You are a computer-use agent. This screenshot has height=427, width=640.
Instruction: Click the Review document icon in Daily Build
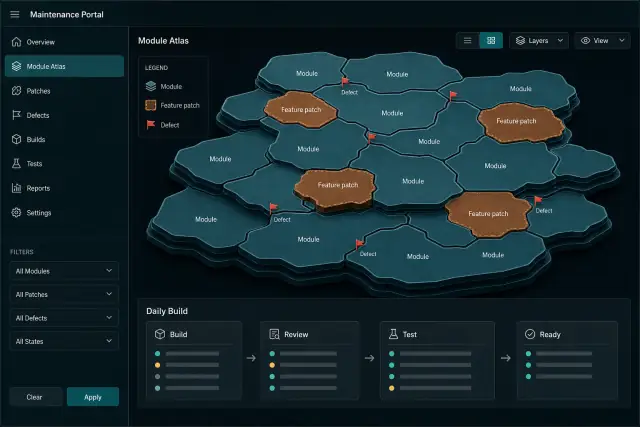click(274, 334)
